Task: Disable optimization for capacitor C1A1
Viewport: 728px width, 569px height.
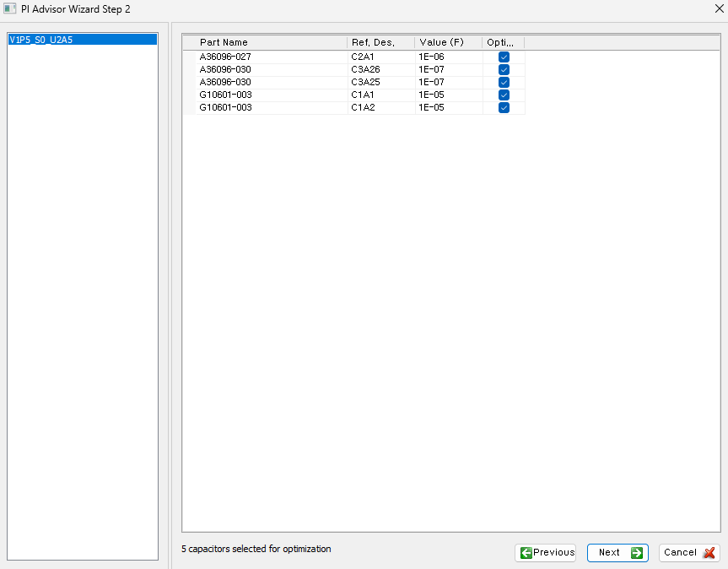Action: tap(504, 95)
